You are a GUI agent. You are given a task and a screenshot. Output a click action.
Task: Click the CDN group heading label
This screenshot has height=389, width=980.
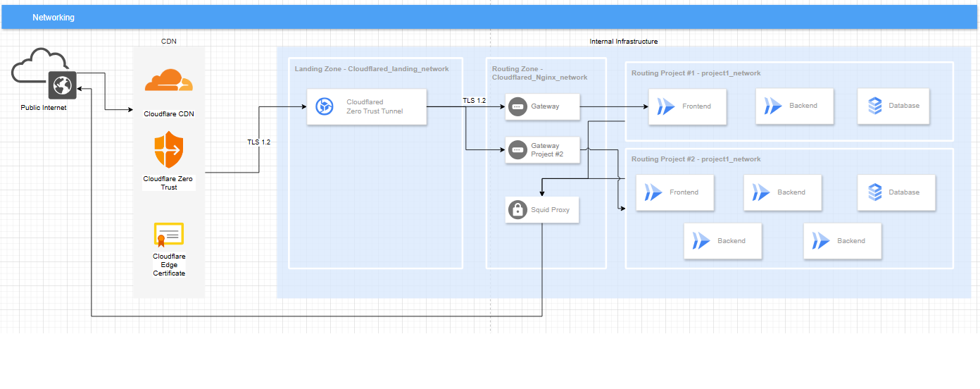(x=169, y=41)
